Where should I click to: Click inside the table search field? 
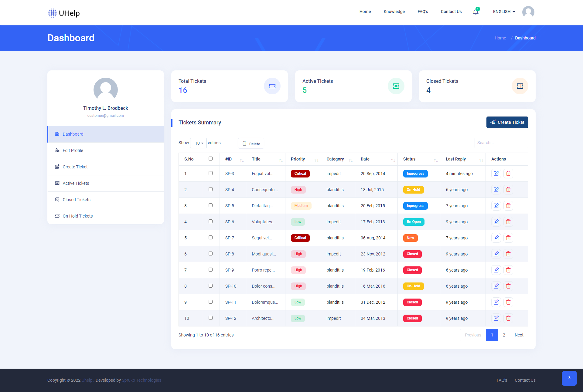coord(501,143)
